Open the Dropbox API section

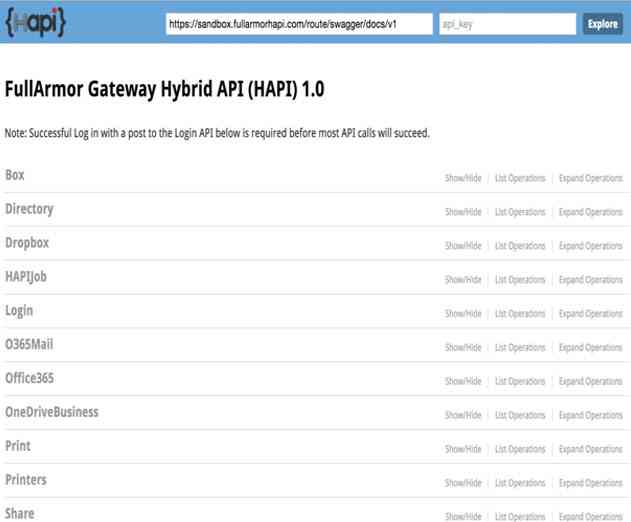[27, 243]
